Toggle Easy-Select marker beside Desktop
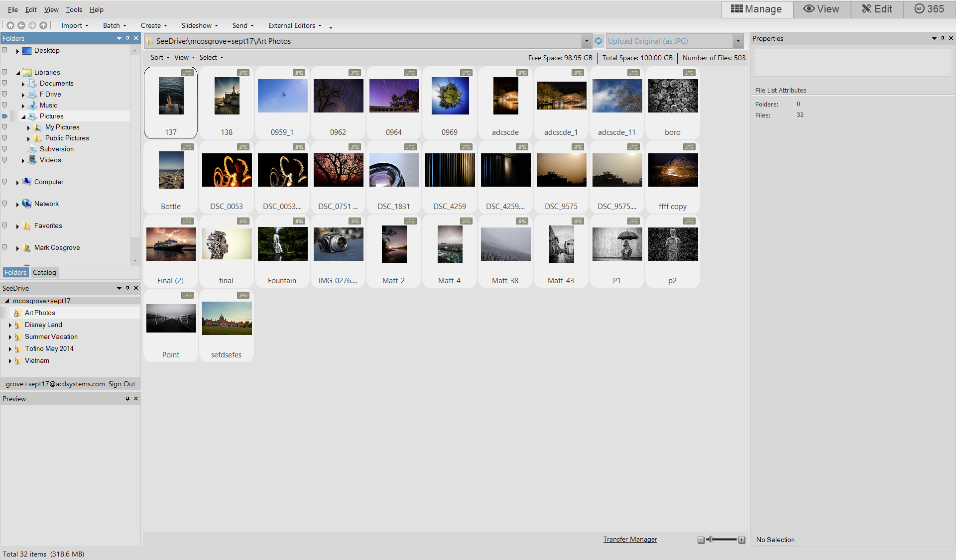956x560 pixels. point(4,50)
